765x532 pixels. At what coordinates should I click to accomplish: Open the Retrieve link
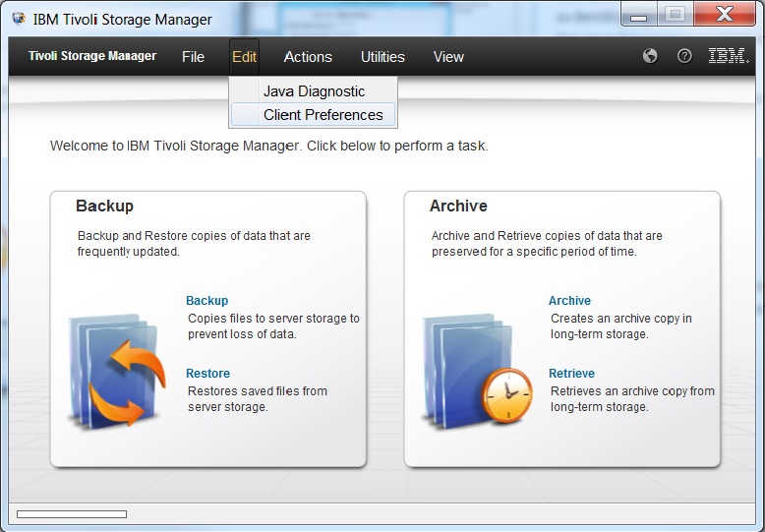point(572,374)
